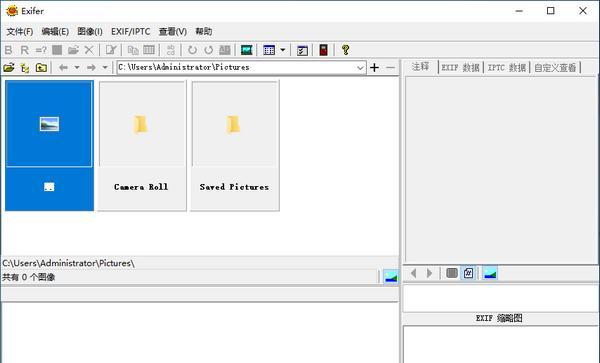Open the 文件(F) menu
The height and width of the screenshot is (363, 600).
pos(20,31)
